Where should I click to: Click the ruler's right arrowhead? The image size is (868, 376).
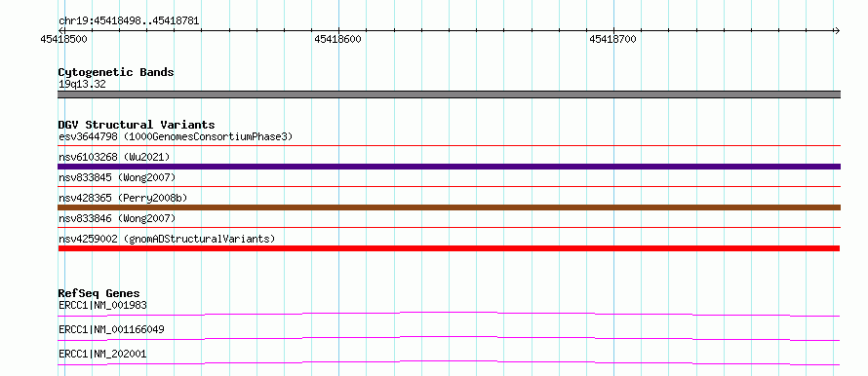coord(837,30)
